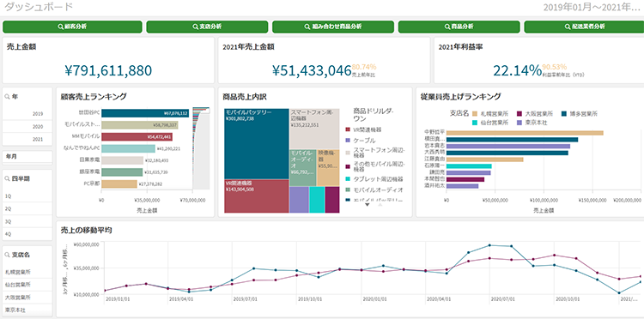Click モバイルオーディオ entry in product legend
644x319 pixels.
374,190
